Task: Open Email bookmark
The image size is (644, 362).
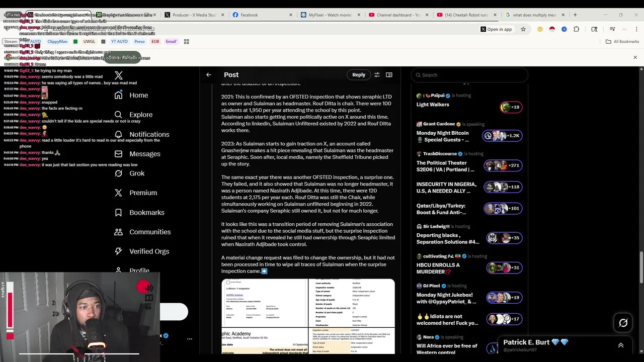Action: 171,42
